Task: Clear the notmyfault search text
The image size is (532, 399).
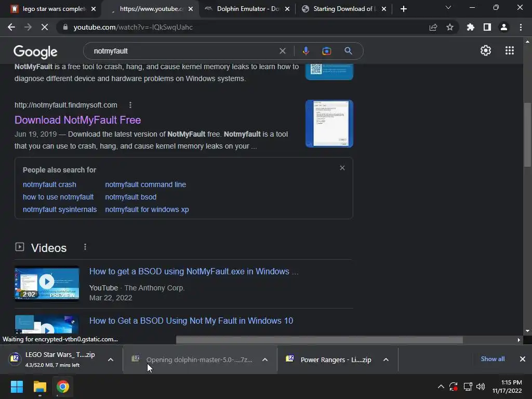Action: (282, 51)
